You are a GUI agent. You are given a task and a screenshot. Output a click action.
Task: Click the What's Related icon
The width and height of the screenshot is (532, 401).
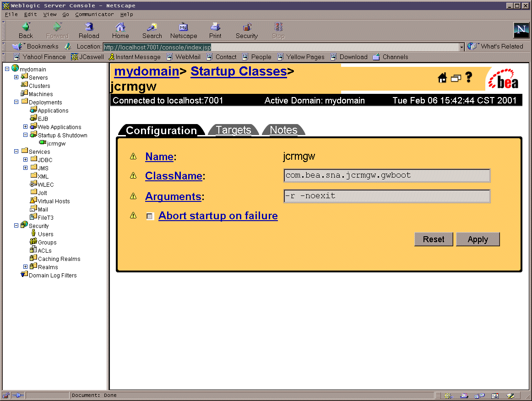(x=472, y=46)
